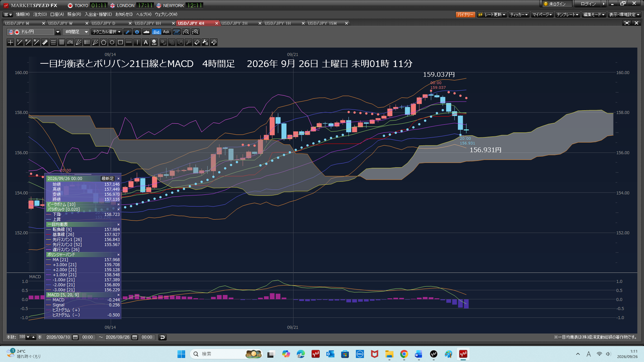Toggle Ask price display

tap(166, 32)
